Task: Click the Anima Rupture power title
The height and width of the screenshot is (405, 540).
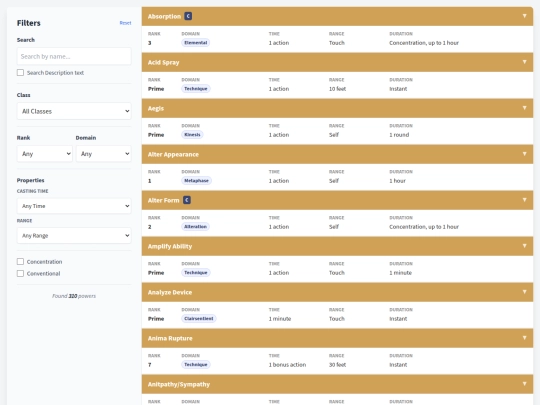Action: (170, 339)
